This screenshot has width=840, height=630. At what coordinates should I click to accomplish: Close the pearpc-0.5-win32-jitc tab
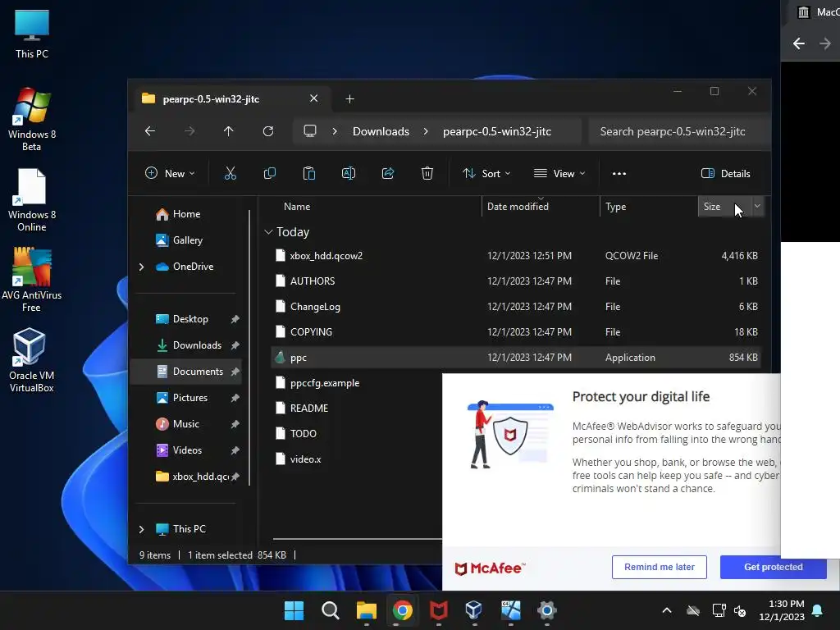pos(314,98)
